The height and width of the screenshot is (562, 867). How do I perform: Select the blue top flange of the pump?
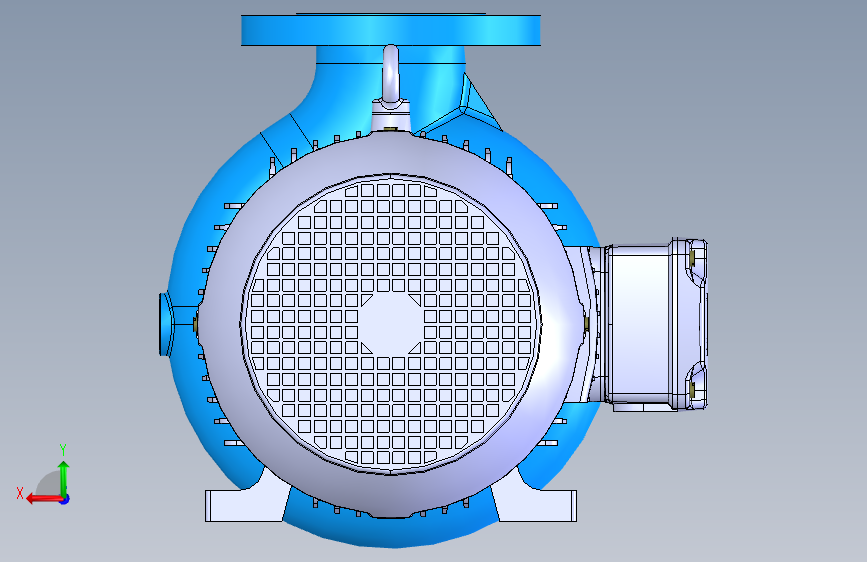pos(391,30)
